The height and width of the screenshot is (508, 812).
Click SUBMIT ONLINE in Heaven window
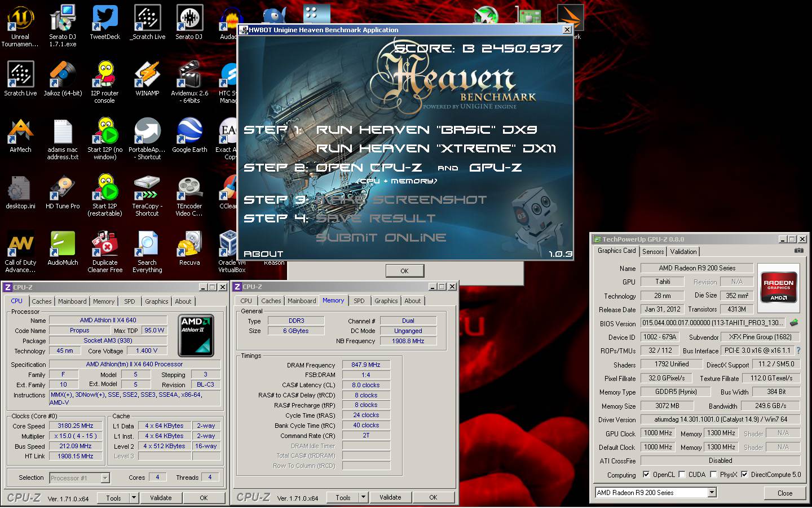(381, 238)
